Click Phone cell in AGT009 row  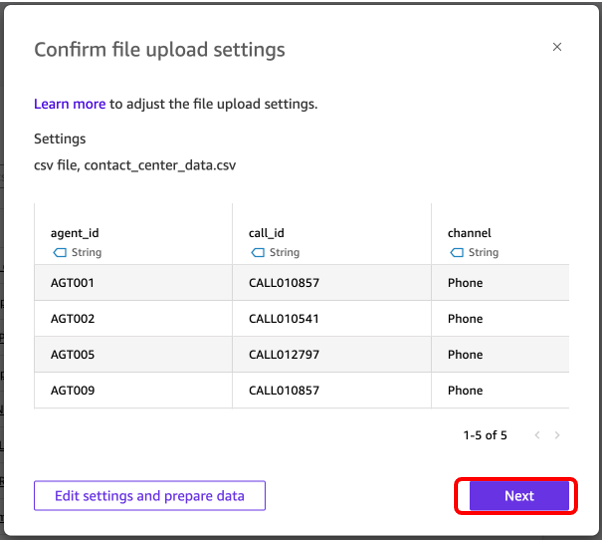tap(500, 390)
